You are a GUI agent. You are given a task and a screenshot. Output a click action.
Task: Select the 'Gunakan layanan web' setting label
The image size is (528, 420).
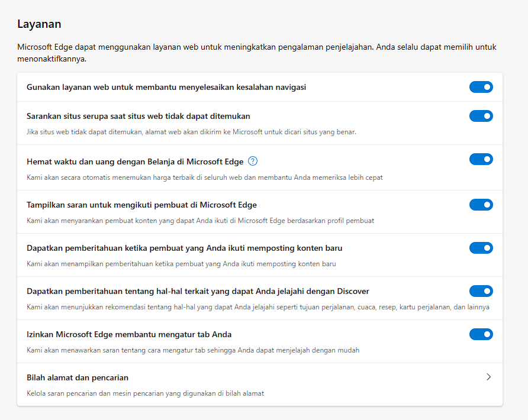point(166,88)
